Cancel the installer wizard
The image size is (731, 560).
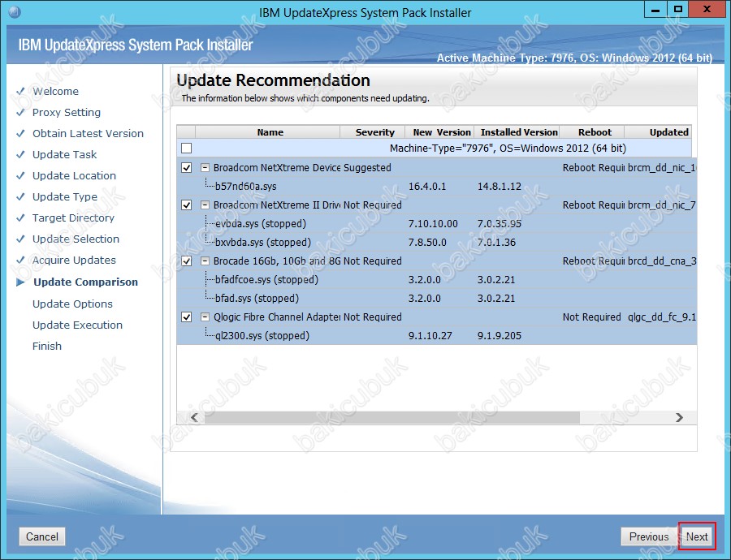tap(42, 536)
